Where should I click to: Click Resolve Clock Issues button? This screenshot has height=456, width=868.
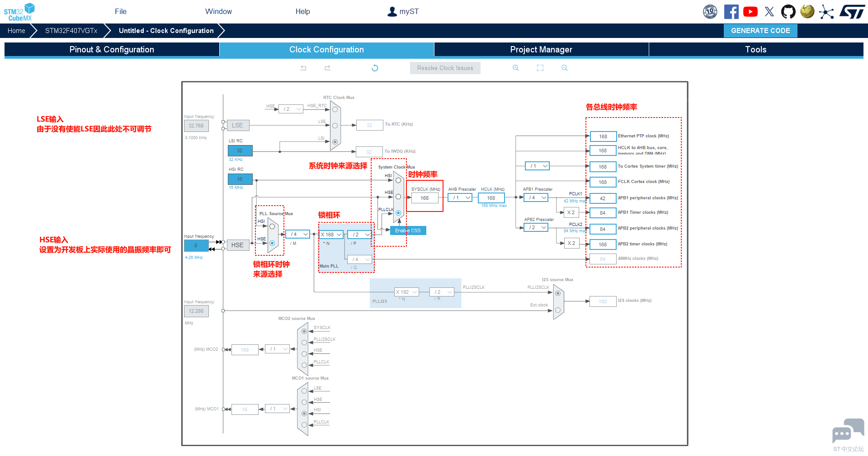[x=445, y=68]
